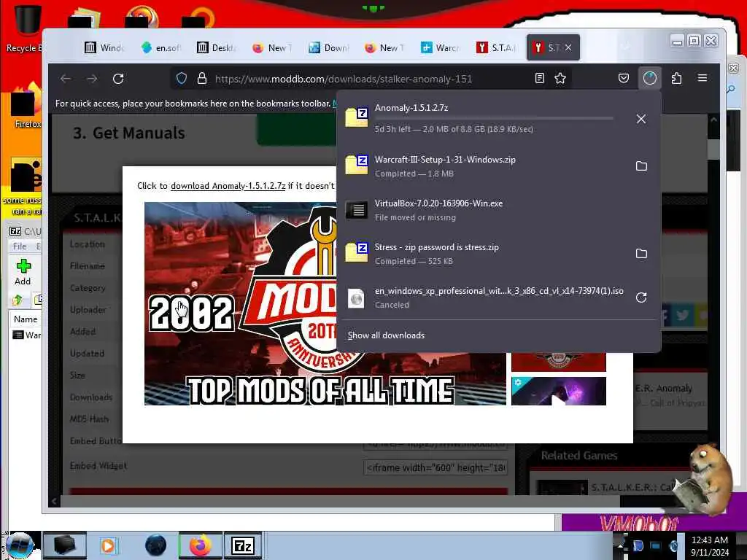Image resolution: width=747 pixels, height=560 pixels.
Task: Click the Add button in 7-Zip window
Action: (x=23, y=273)
